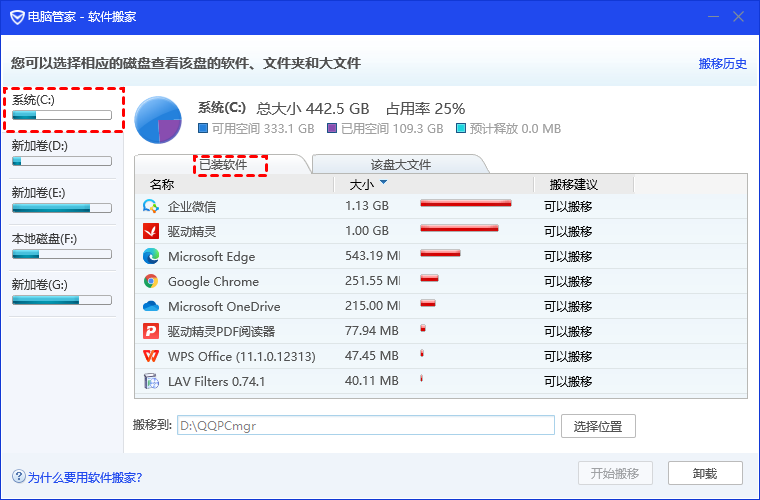The width and height of the screenshot is (760, 500).
Task: Select the Microsoft OneDrive row name
Action: click(x=224, y=307)
